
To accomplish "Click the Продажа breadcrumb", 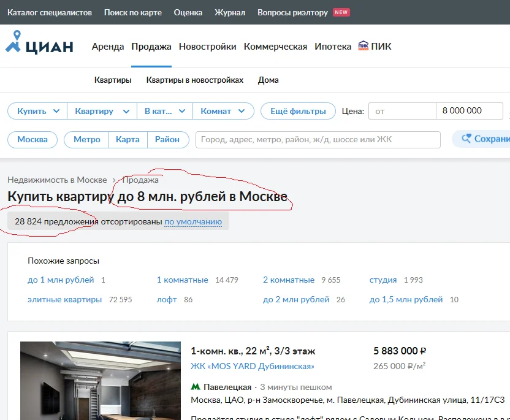I will click(x=140, y=180).
